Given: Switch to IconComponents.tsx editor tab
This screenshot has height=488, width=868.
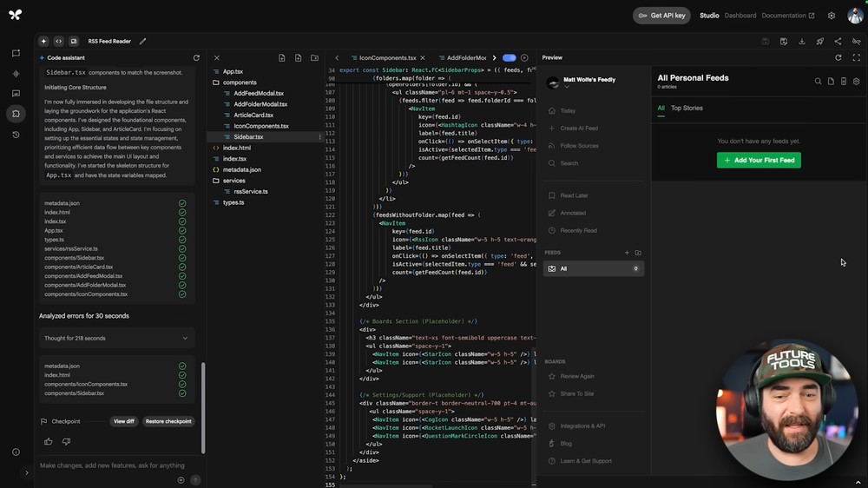Looking at the screenshot, I should tap(387, 57).
